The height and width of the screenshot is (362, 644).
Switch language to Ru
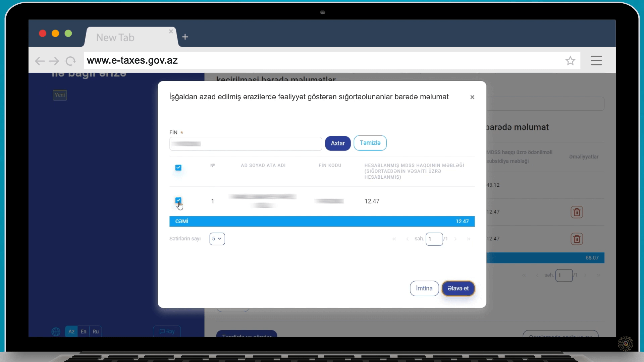[96, 331]
